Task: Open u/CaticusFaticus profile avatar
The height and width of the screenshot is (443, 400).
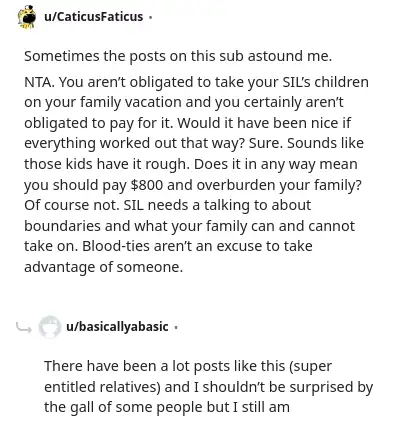Action: pyautogui.click(x=27, y=17)
